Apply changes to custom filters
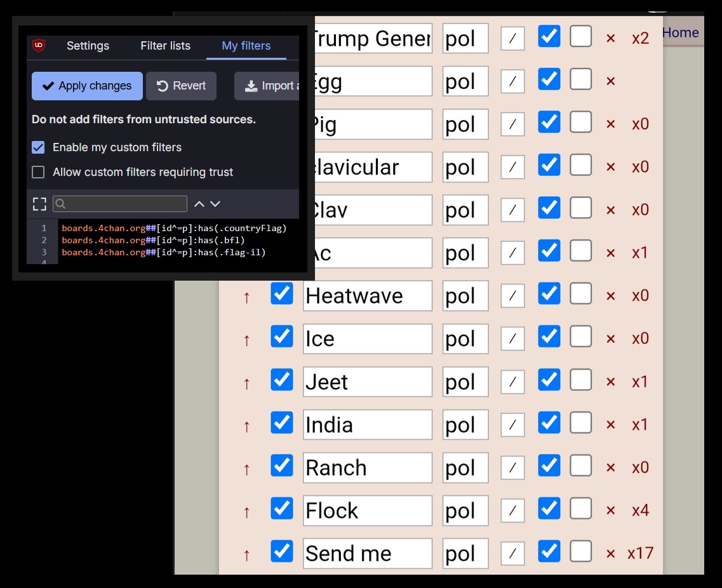Screen dimensions: 722x588 click(87, 86)
